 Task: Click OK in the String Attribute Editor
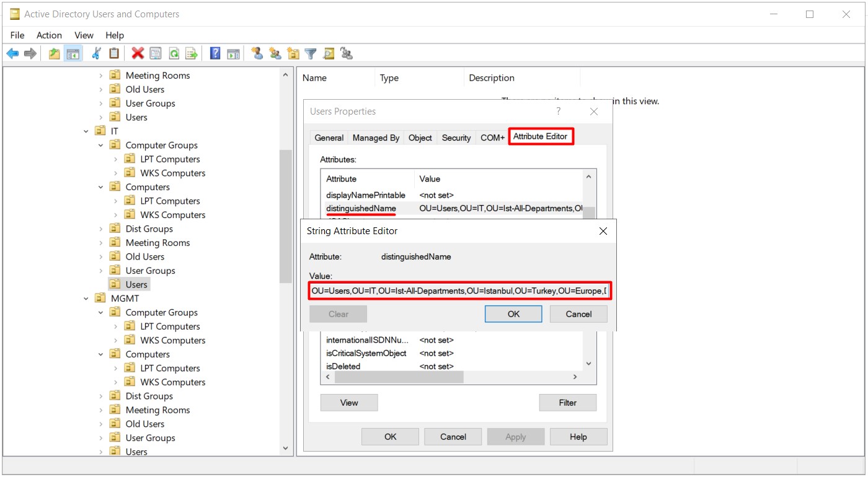[x=514, y=314]
